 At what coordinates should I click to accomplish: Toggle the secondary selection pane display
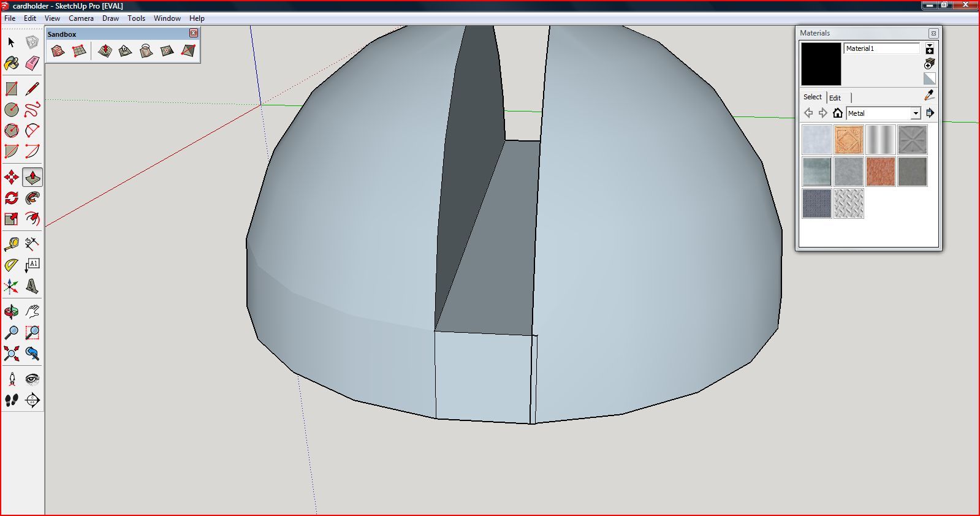(930, 49)
